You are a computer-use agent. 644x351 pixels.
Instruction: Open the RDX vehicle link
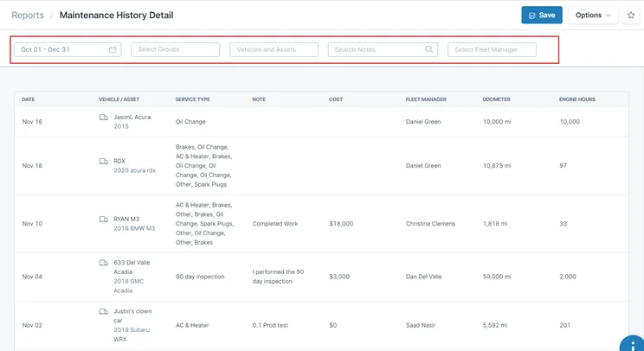(119, 161)
